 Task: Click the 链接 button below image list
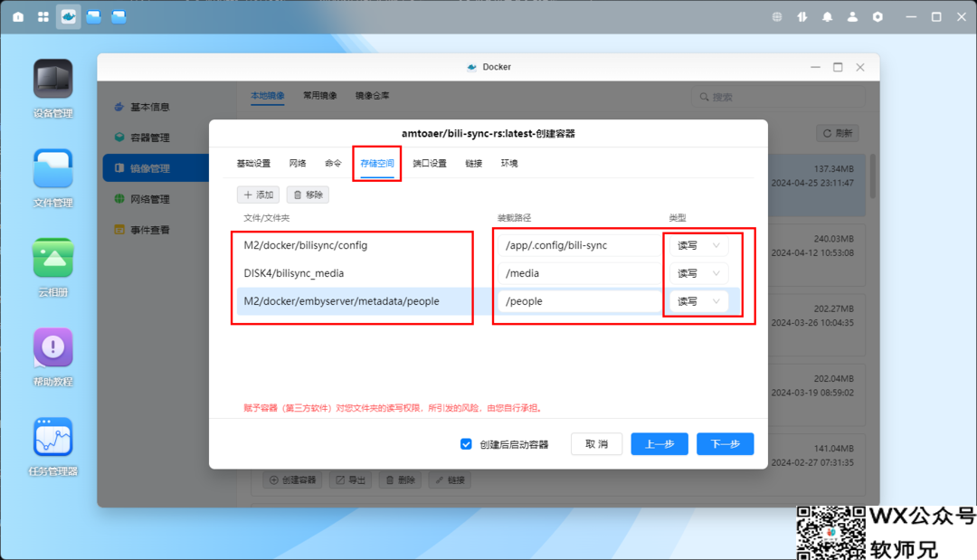pyautogui.click(x=450, y=480)
